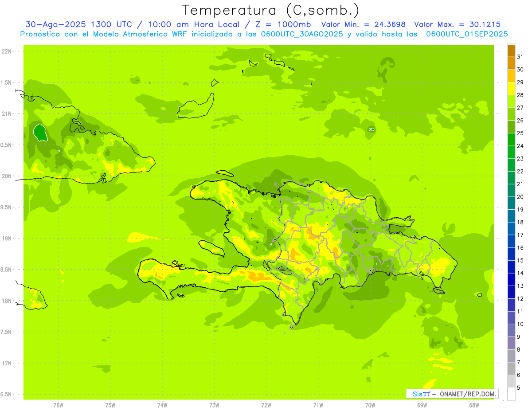Click the 'SisPI – ONAMET/REP.DOM.' credit box
The width and height of the screenshot is (532, 411).
coord(452,394)
